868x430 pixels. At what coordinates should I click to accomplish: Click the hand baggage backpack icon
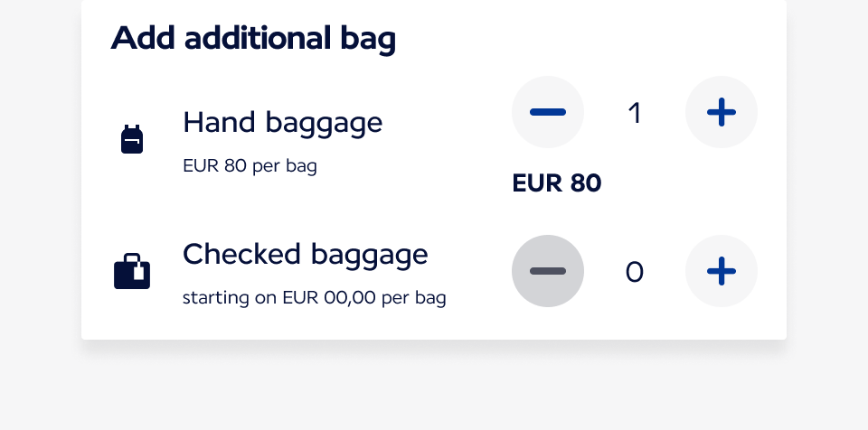tap(132, 139)
